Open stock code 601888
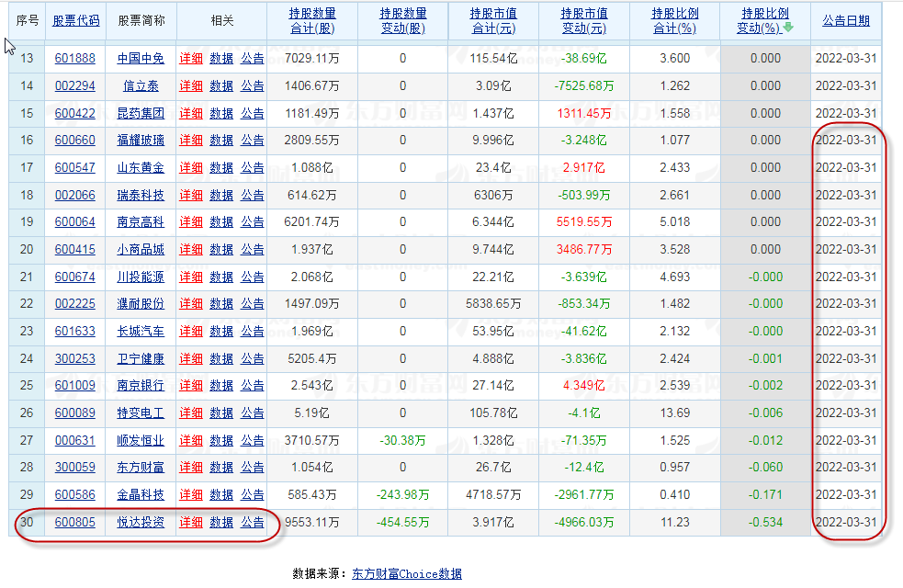Screen dimensions: 903x588 click(x=74, y=59)
